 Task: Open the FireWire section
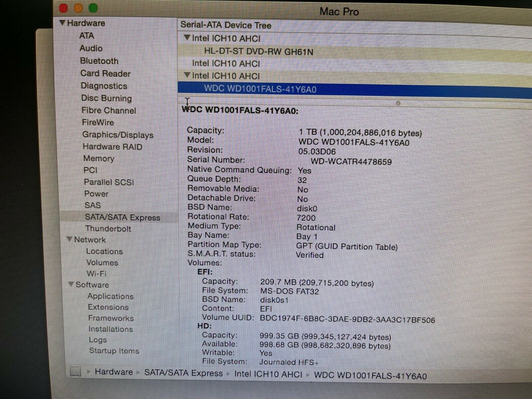[98, 122]
